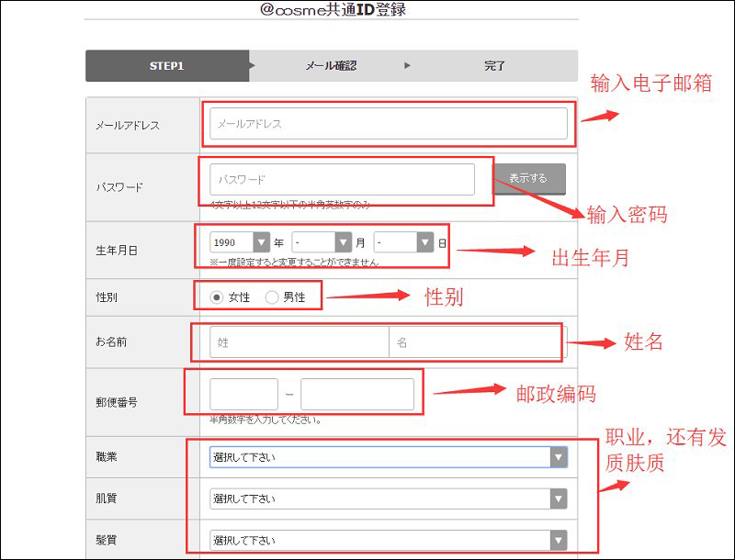
Task: Open the birth day dropdown before 日
Action: [x=404, y=242]
